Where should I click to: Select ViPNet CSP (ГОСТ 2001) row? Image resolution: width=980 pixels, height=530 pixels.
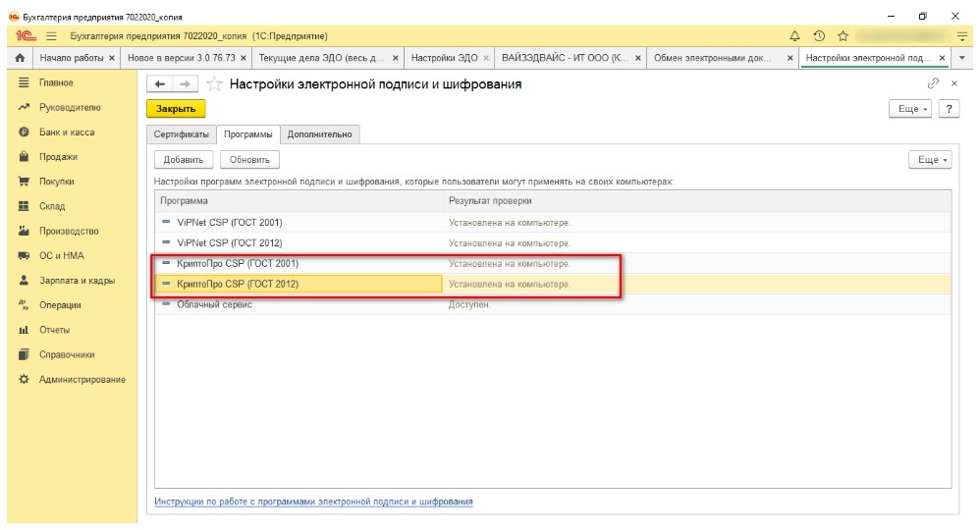tap(553, 223)
